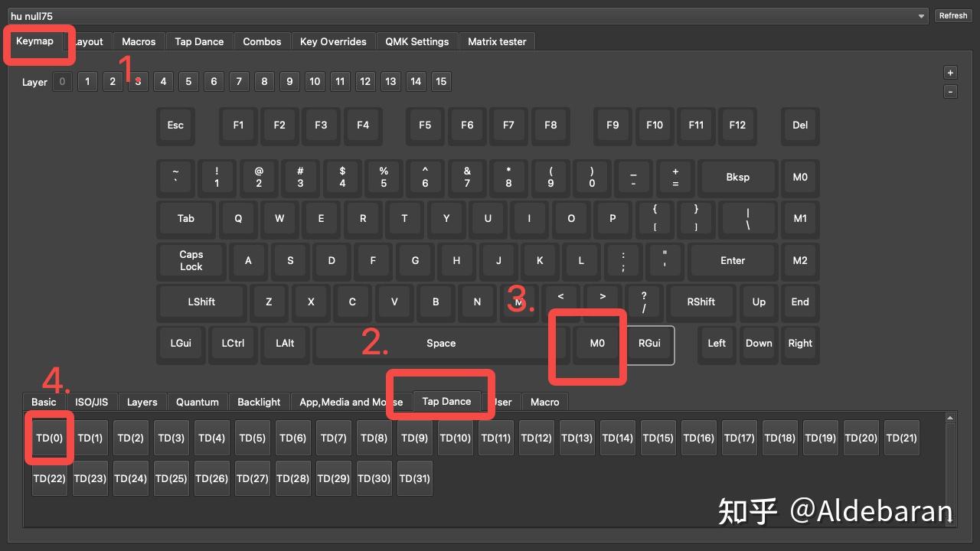Add a layer with the plus button

950,73
